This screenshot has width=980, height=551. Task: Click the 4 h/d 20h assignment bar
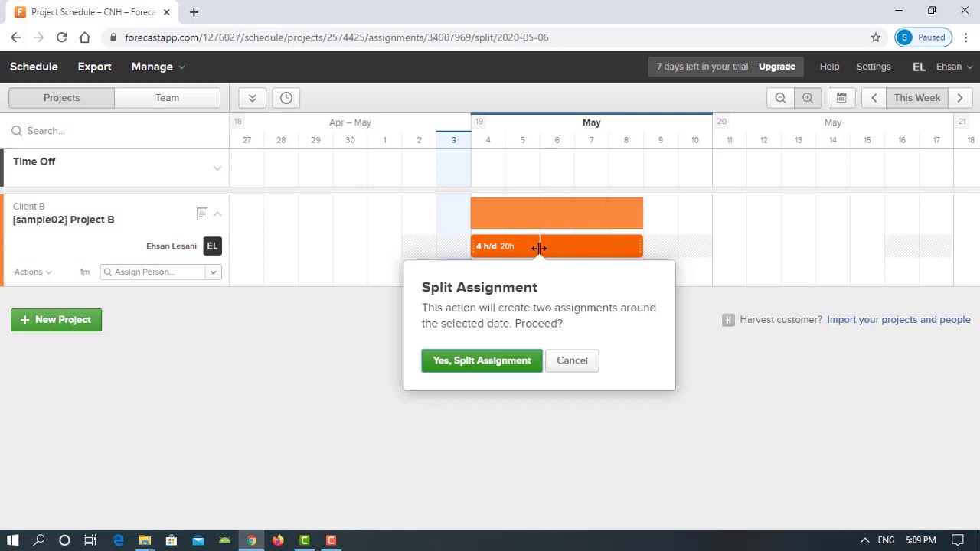coord(557,246)
